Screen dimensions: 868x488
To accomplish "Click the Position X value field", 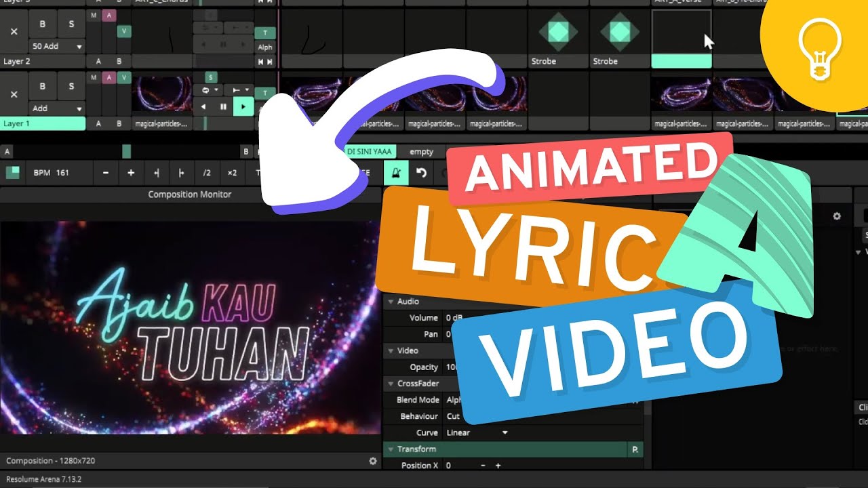I will pyautogui.click(x=458, y=466).
